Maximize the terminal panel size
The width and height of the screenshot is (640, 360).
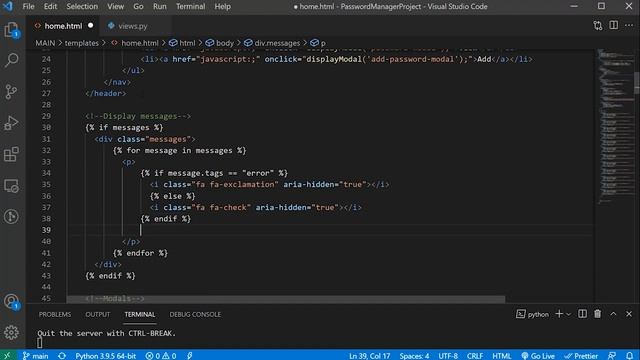tap(613, 314)
